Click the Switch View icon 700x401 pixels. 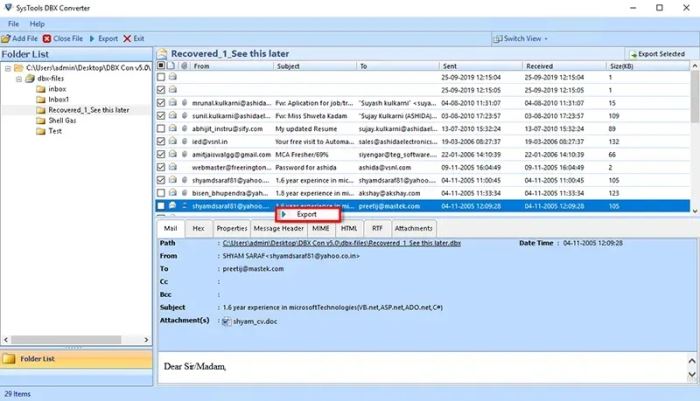click(497, 39)
